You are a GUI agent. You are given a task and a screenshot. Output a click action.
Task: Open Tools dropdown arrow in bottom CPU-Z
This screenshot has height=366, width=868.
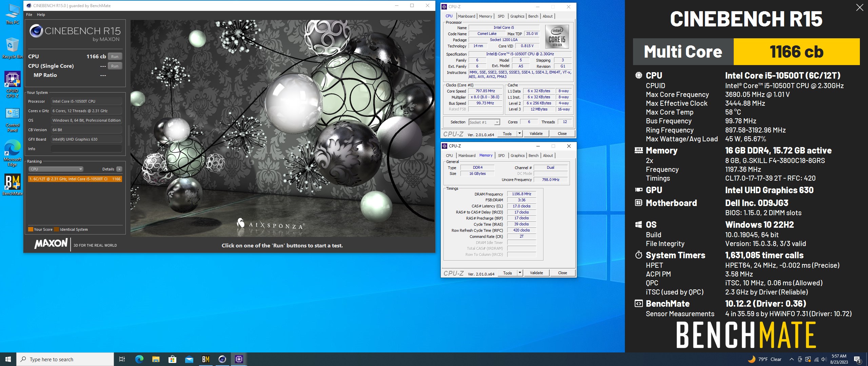pyautogui.click(x=520, y=273)
